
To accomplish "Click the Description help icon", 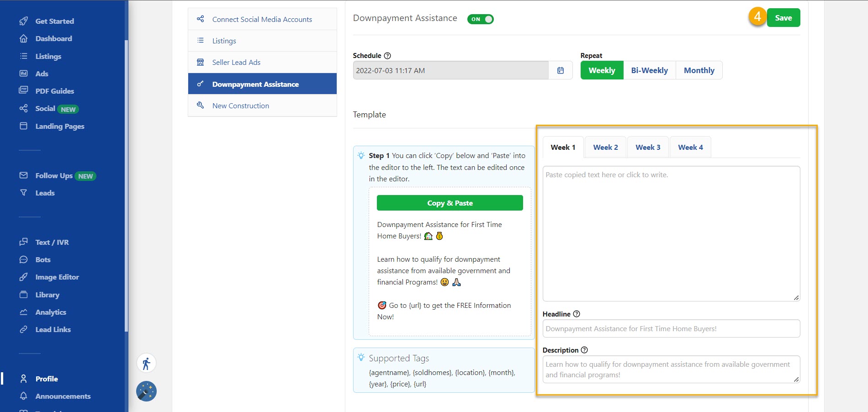I will 584,350.
